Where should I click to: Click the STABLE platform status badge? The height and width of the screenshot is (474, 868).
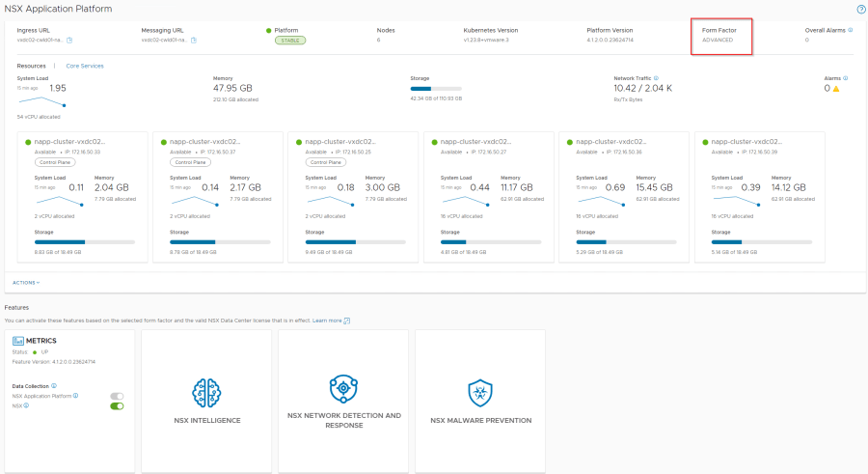pyautogui.click(x=290, y=41)
